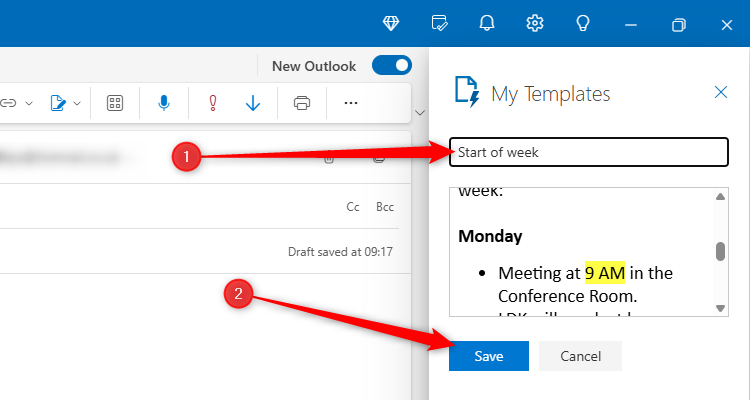Image resolution: width=750 pixels, height=400 pixels.
Task: Click the Dictate microphone icon
Action: click(x=163, y=102)
